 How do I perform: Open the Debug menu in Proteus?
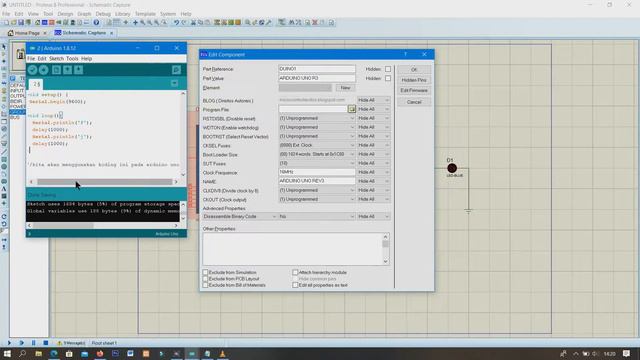pyautogui.click(x=103, y=14)
